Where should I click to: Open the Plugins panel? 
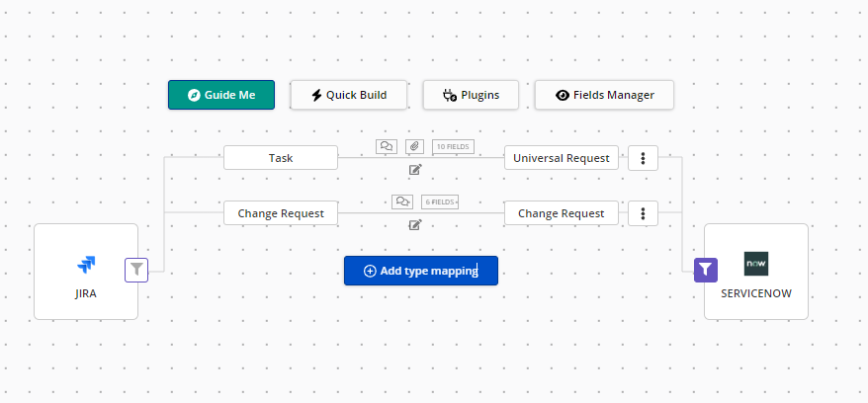[472, 95]
